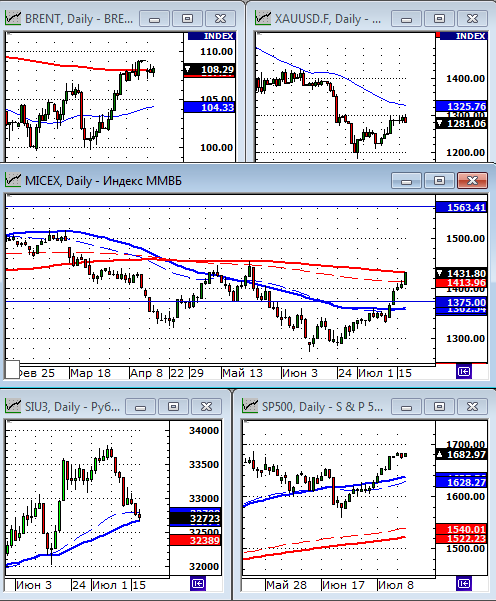Image resolution: width=496 pixels, height=601 pixels.
Task: Close the MICEX chart window
Action: [x=472, y=181]
